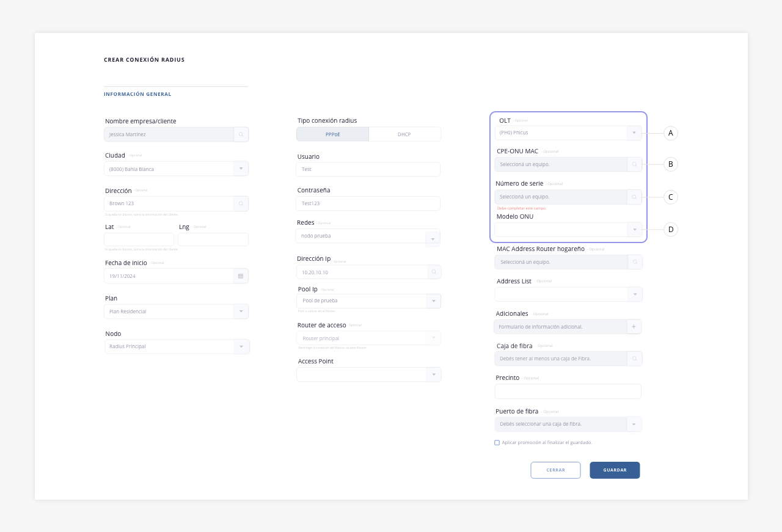Screen dimensions: 782x532
Task: Click search icon in Dirección field
Action: [241, 203]
